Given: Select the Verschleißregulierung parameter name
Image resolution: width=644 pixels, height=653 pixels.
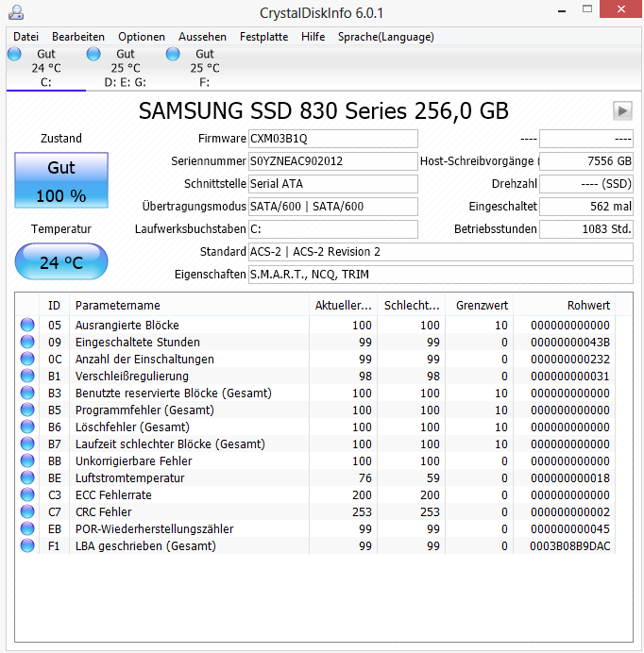Looking at the screenshot, I should coord(131,377).
